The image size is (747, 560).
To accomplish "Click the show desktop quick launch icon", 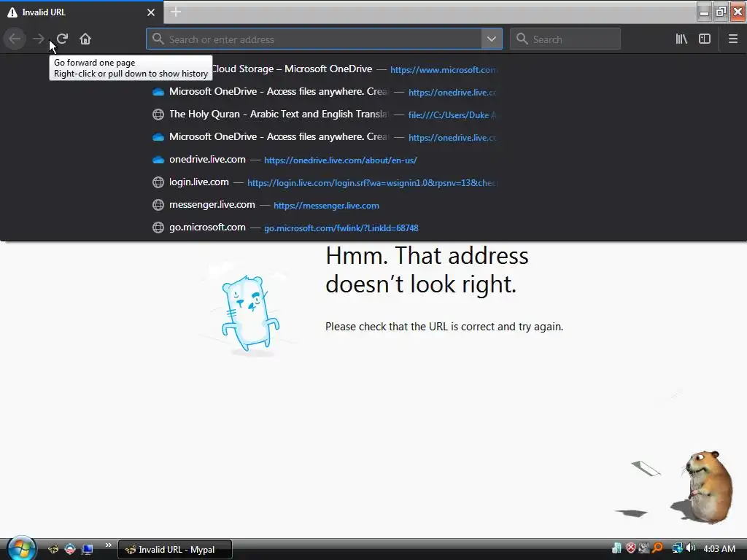I will pos(87,550).
